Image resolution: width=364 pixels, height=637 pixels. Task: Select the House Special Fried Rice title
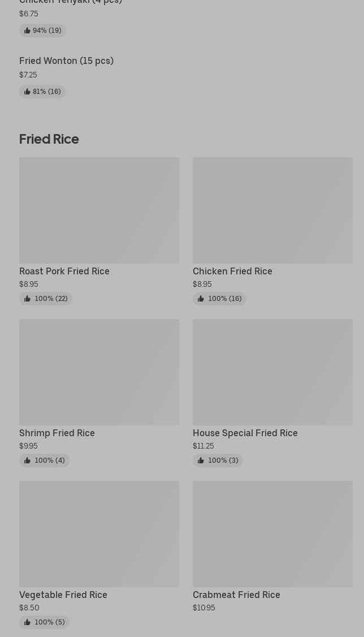tap(245, 433)
